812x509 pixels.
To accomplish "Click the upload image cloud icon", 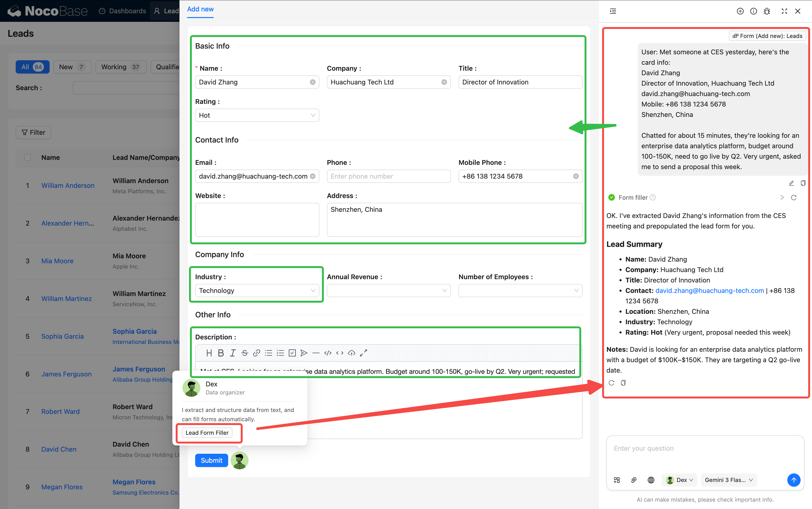I will [351, 353].
